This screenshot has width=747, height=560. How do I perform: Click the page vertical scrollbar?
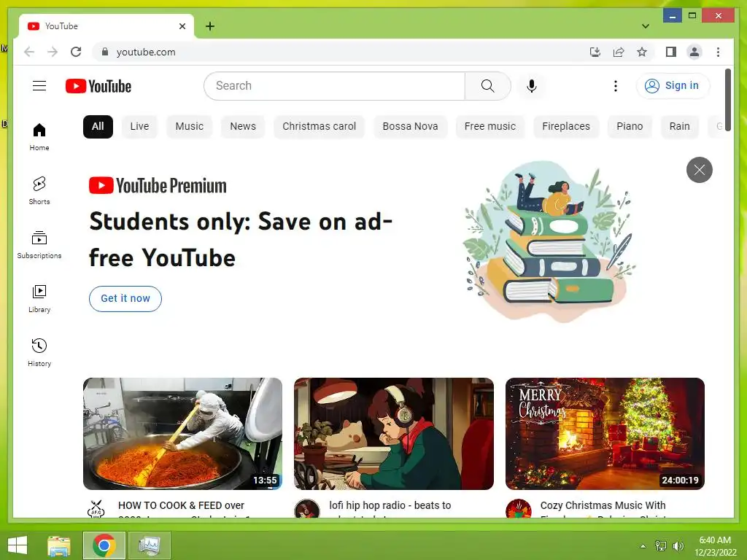tap(727, 98)
